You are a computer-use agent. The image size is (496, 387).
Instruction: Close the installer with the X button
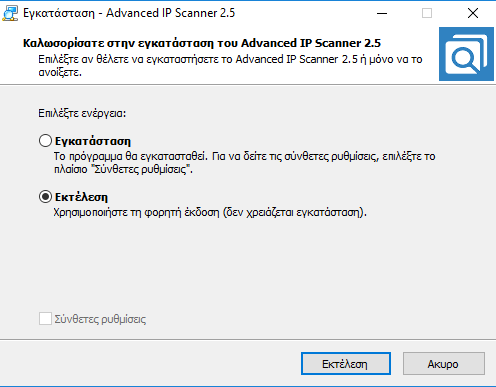pos(472,13)
